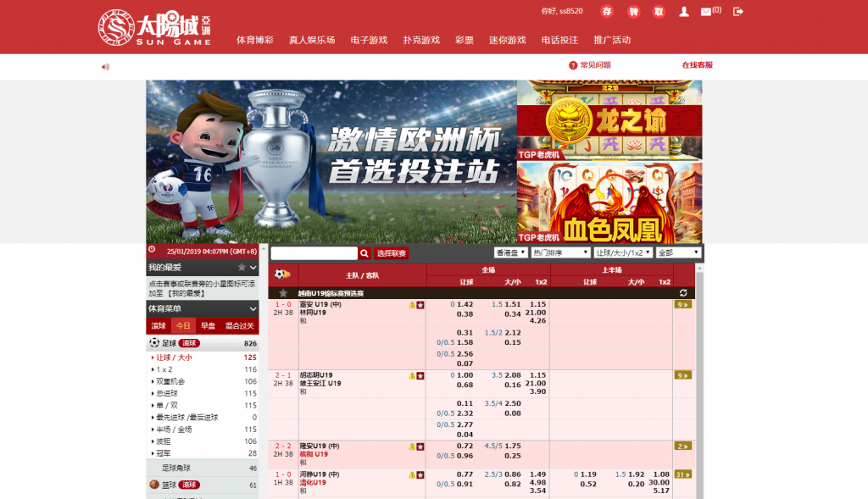Click the search magnifier icon

(x=364, y=253)
